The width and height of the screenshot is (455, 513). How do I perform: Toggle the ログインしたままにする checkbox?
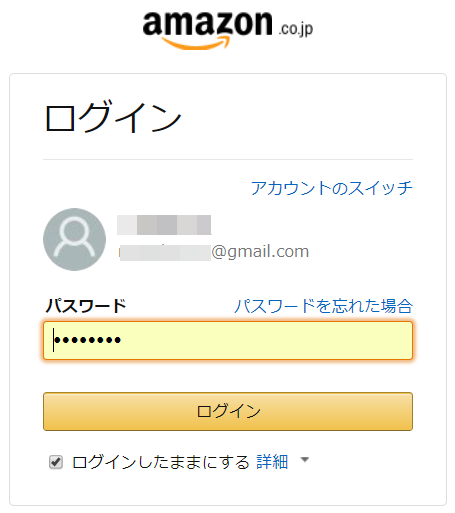pos(56,462)
